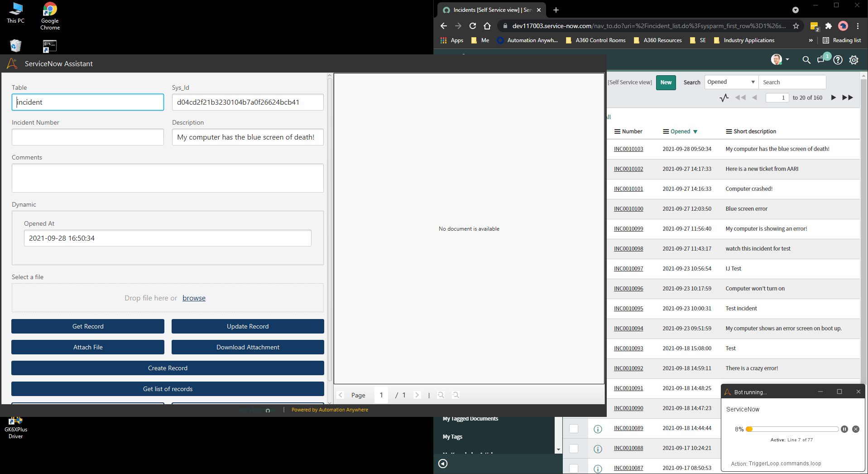The width and height of the screenshot is (868, 474).
Task: Reload the ServiceNow page in Chrome
Action: [x=473, y=26]
